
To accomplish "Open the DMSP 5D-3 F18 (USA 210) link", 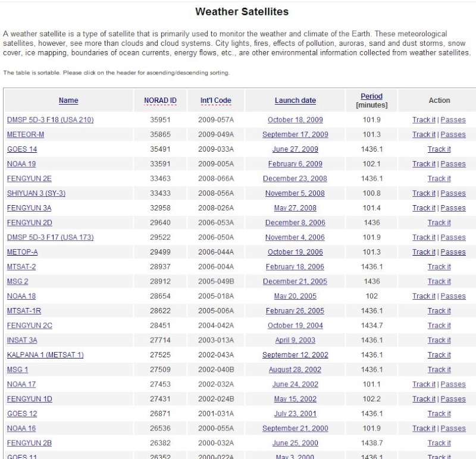I will (51, 120).
